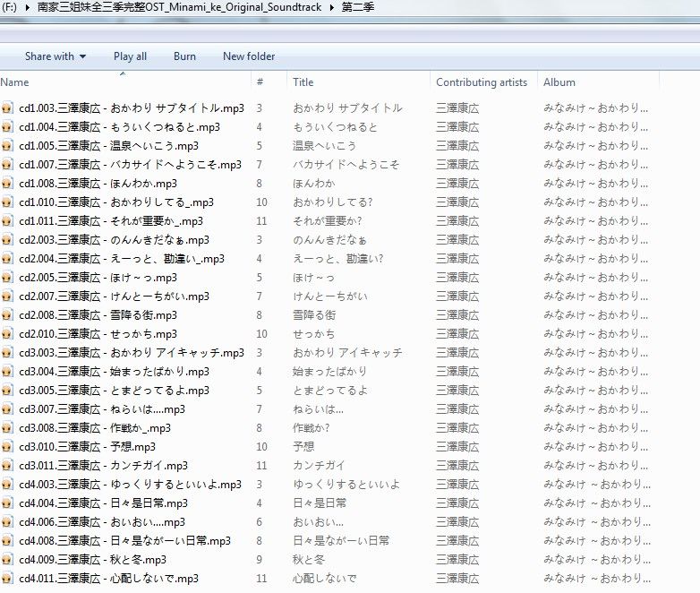Screen dimensions: 700x593
Task: Click the mp3 icon of cd4.011 心配しないで
Action: coord(8,579)
